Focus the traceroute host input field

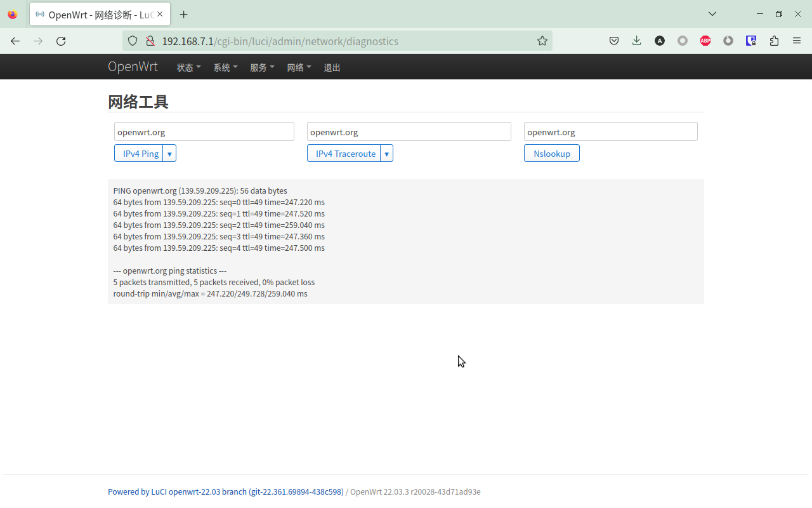coord(409,131)
